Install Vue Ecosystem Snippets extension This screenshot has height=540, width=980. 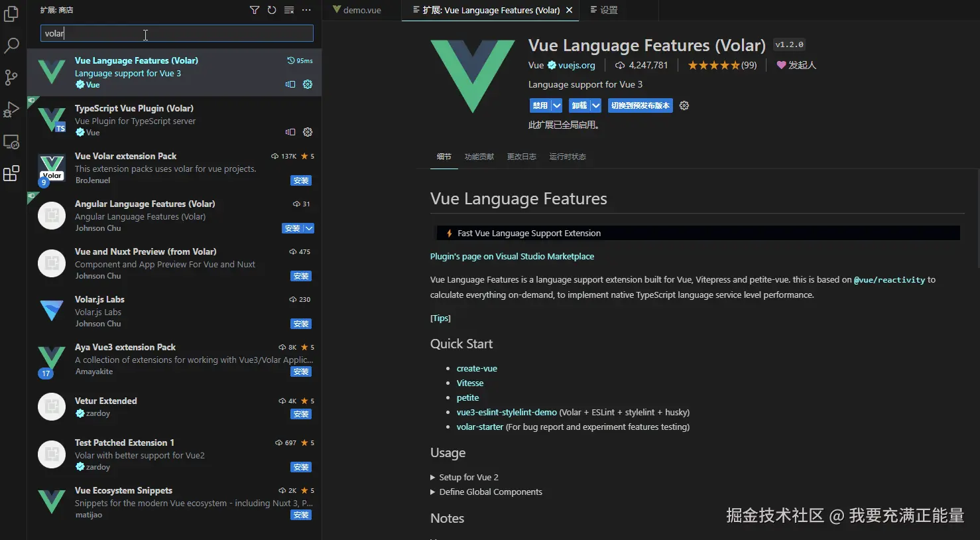(x=301, y=515)
